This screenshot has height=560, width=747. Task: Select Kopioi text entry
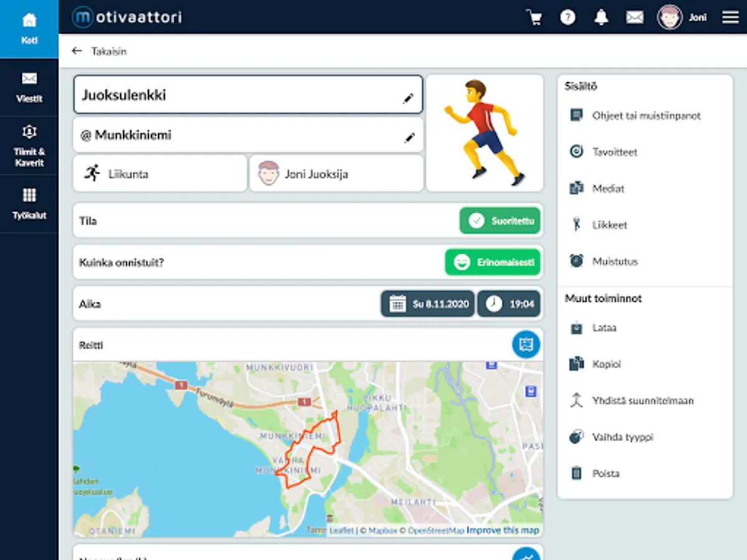pyautogui.click(x=607, y=364)
